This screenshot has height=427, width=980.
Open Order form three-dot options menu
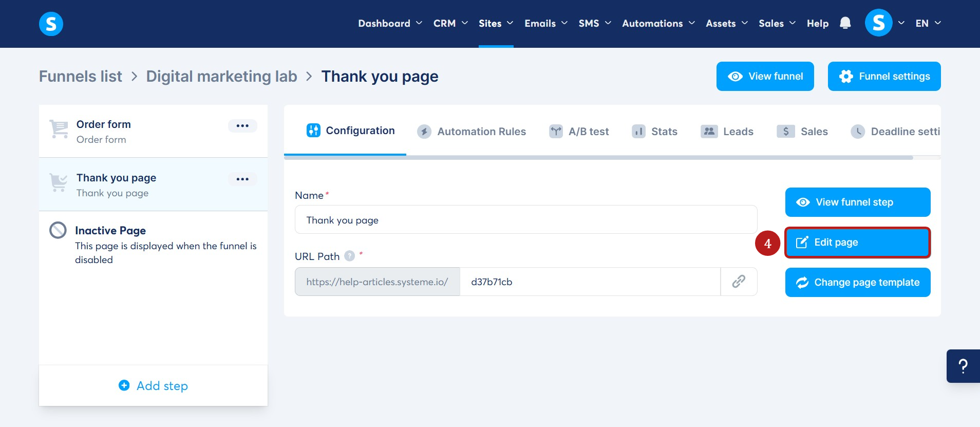pyautogui.click(x=242, y=126)
